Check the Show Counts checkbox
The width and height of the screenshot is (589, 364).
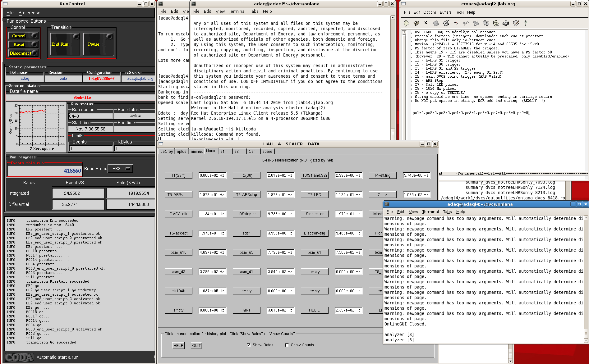tap(287, 345)
